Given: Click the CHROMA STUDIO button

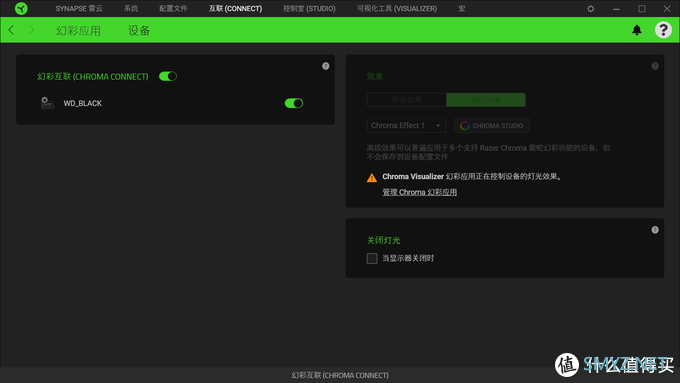Looking at the screenshot, I should tap(491, 125).
